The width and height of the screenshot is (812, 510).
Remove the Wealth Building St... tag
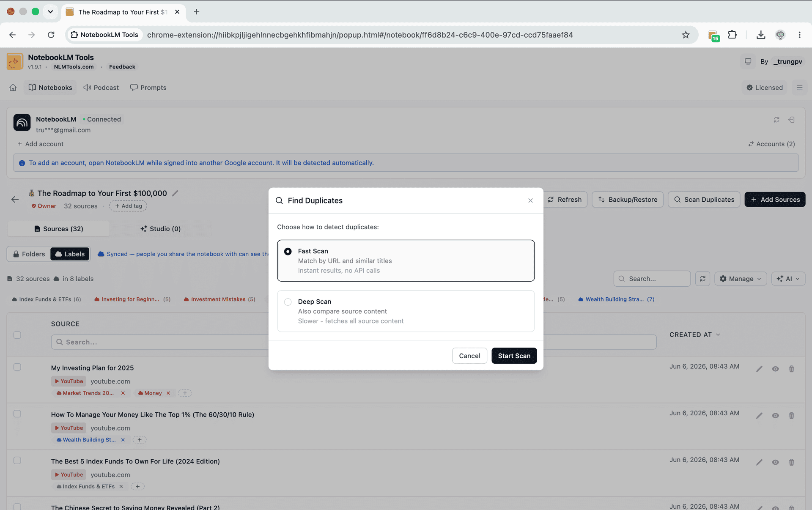pyautogui.click(x=123, y=440)
